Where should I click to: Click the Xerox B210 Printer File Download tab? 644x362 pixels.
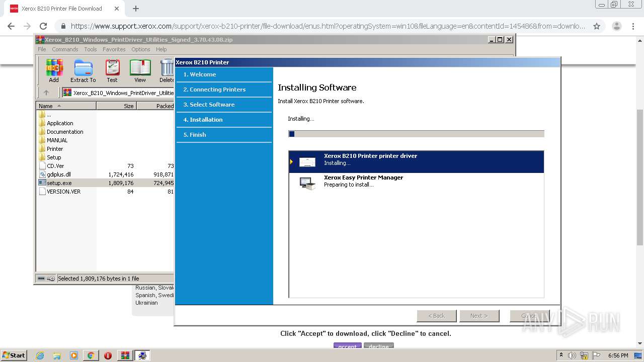point(62,9)
